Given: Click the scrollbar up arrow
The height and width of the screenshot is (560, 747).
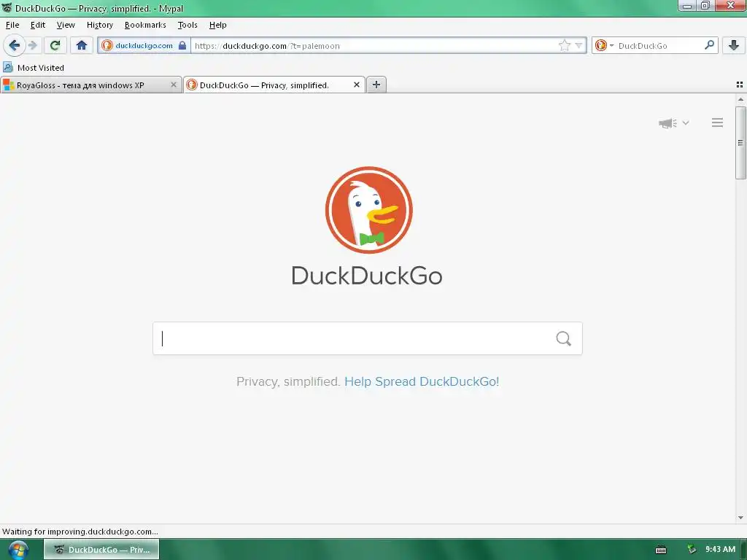Looking at the screenshot, I should (740, 99).
